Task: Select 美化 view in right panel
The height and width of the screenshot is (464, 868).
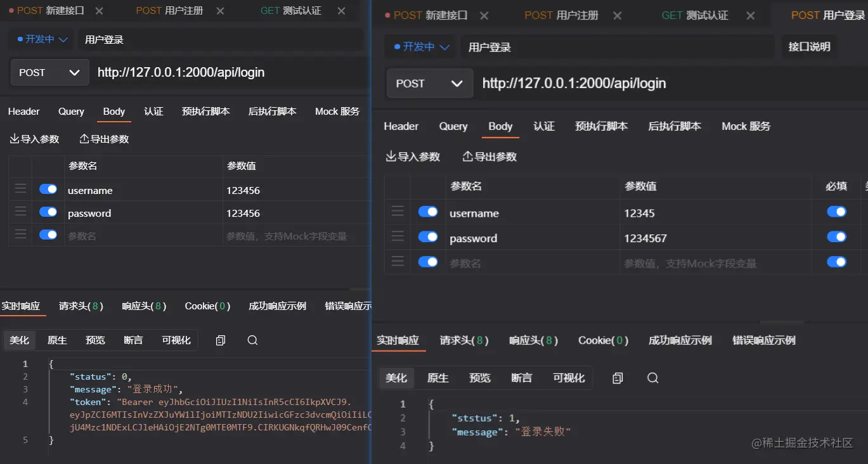Action: point(396,378)
